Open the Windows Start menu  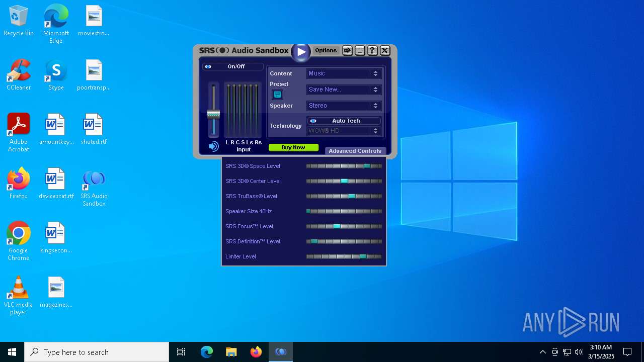tap(12, 352)
